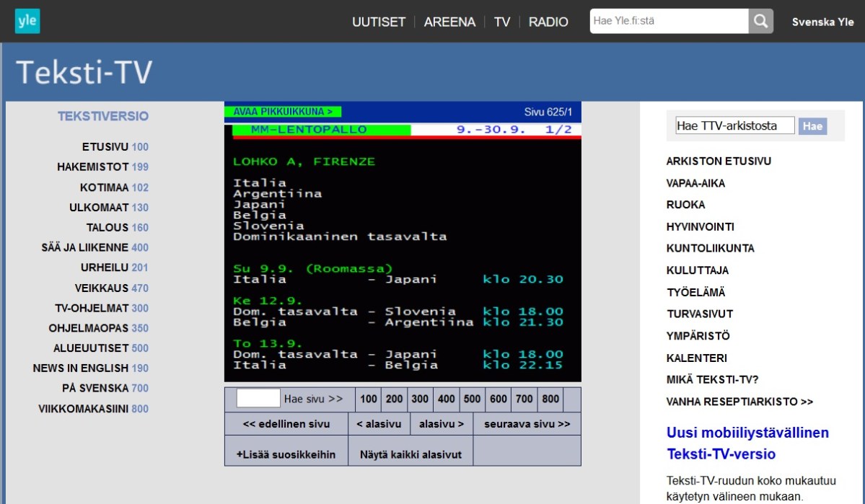Click the magnifying glass search icon
This screenshot has width=865, height=504.
(x=760, y=21)
